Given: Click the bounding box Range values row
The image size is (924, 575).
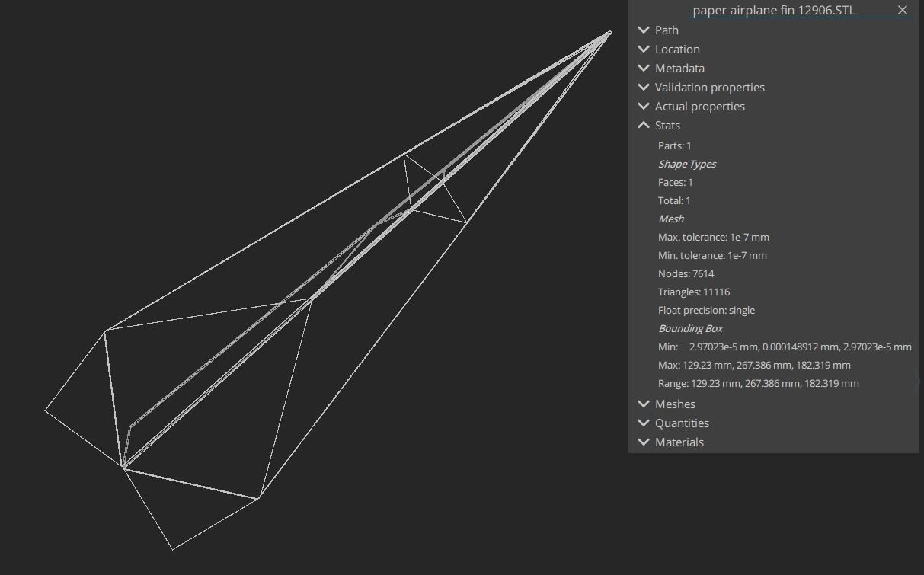Looking at the screenshot, I should [758, 383].
